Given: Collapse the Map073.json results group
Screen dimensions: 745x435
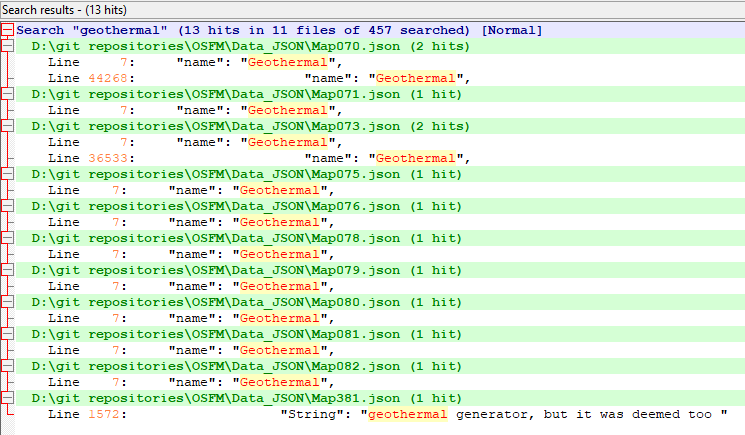Looking at the screenshot, I should [6, 126].
